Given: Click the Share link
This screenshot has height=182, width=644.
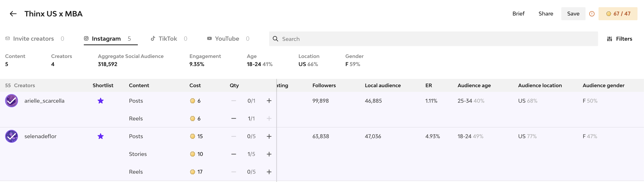Looking at the screenshot, I should tap(546, 14).
